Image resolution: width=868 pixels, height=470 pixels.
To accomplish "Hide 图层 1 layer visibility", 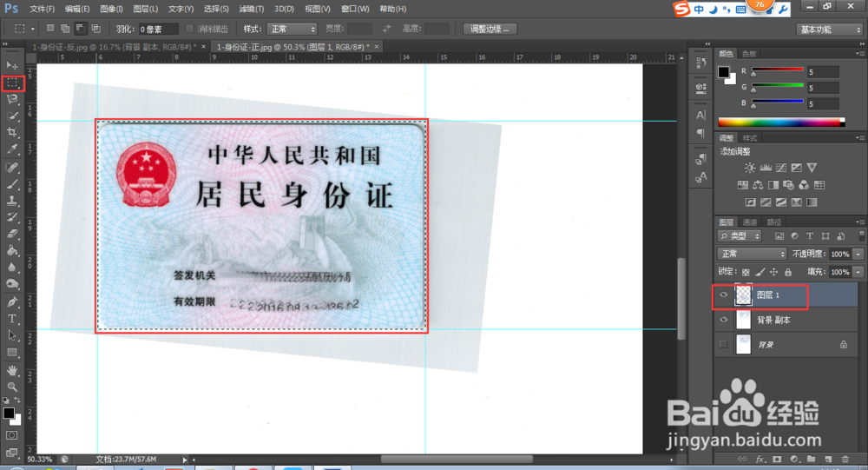I will coord(724,295).
